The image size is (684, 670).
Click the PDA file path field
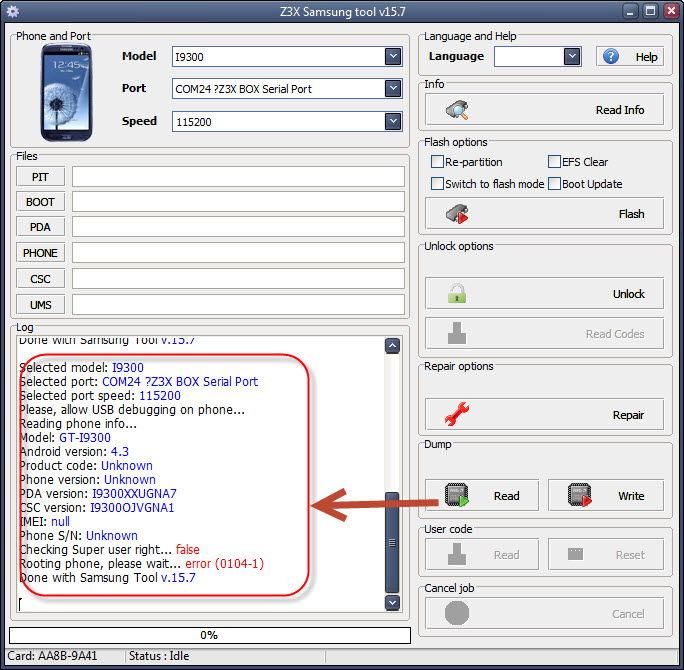[238, 227]
